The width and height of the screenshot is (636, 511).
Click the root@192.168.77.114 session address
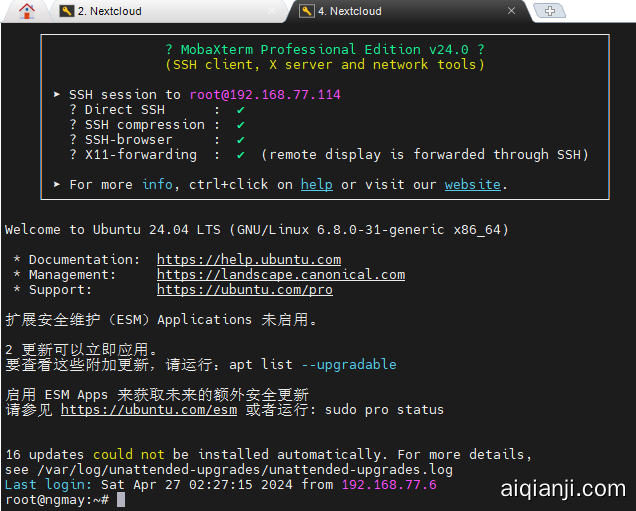coord(264,94)
